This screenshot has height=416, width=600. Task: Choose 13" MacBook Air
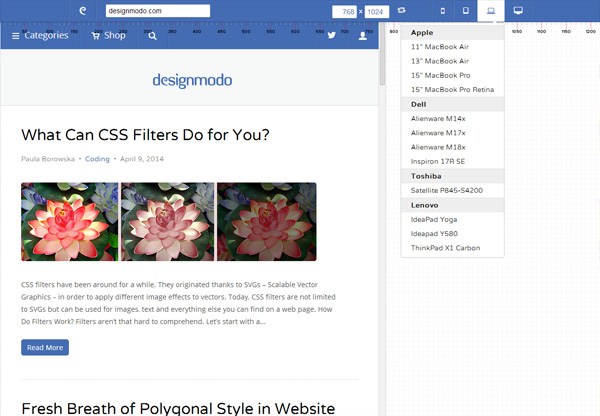click(x=453, y=61)
